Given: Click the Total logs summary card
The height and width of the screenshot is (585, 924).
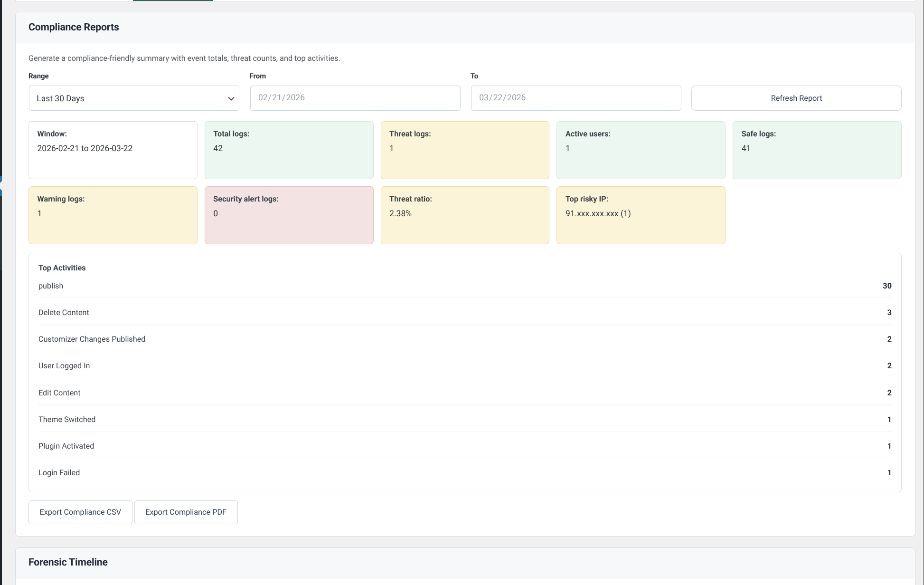Looking at the screenshot, I should [x=289, y=150].
